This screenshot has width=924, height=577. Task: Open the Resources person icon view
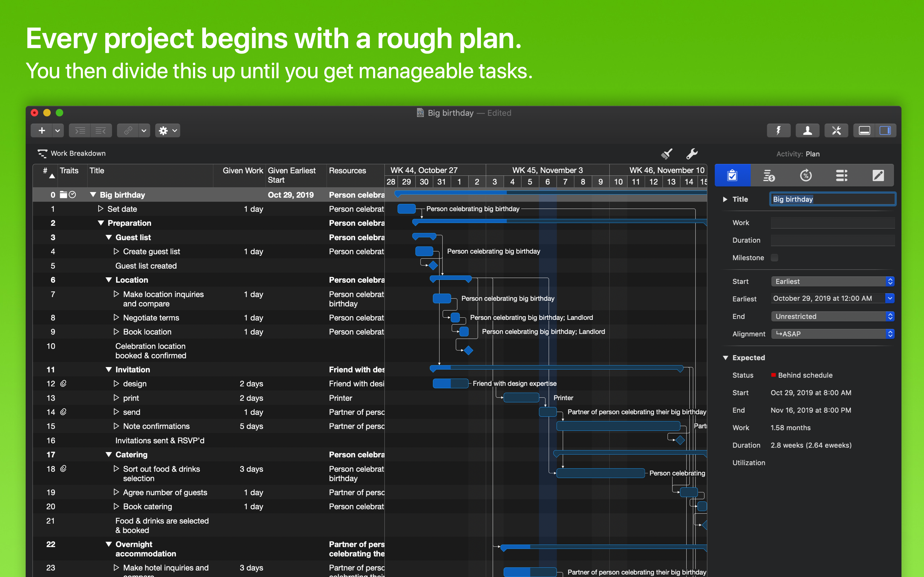807,130
